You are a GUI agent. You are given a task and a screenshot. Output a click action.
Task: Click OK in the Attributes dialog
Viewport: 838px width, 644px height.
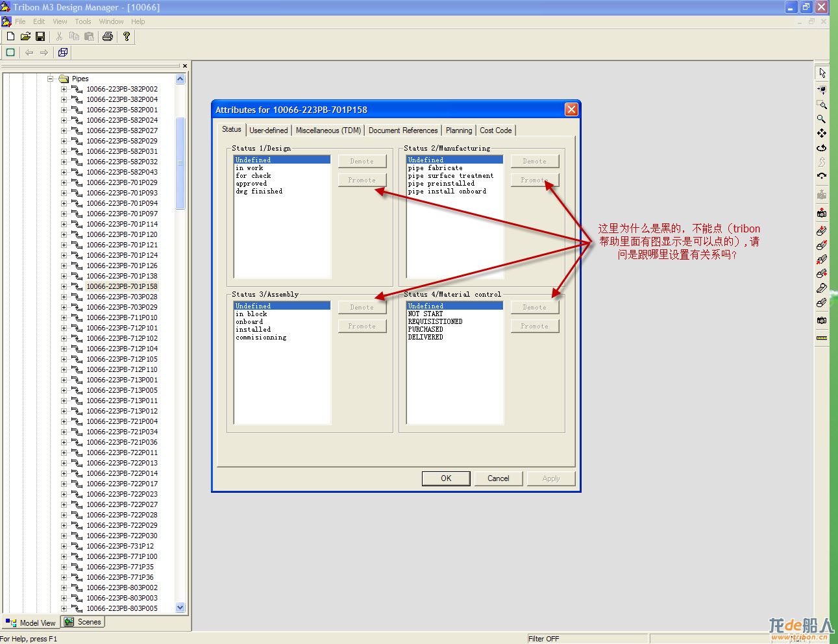[x=446, y=478]
